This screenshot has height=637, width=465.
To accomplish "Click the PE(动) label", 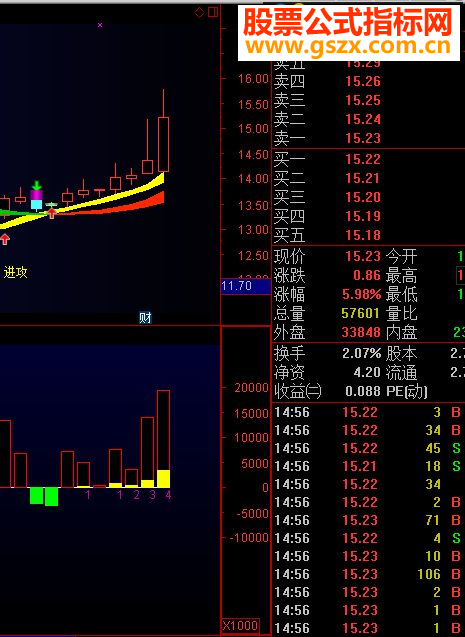I will [x=407, y=392].
